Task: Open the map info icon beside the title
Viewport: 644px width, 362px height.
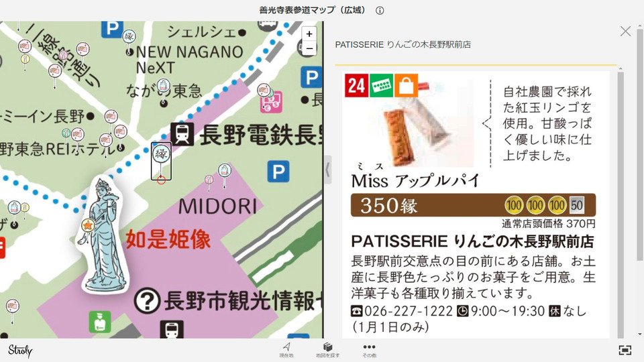Action: click(380, 11)
